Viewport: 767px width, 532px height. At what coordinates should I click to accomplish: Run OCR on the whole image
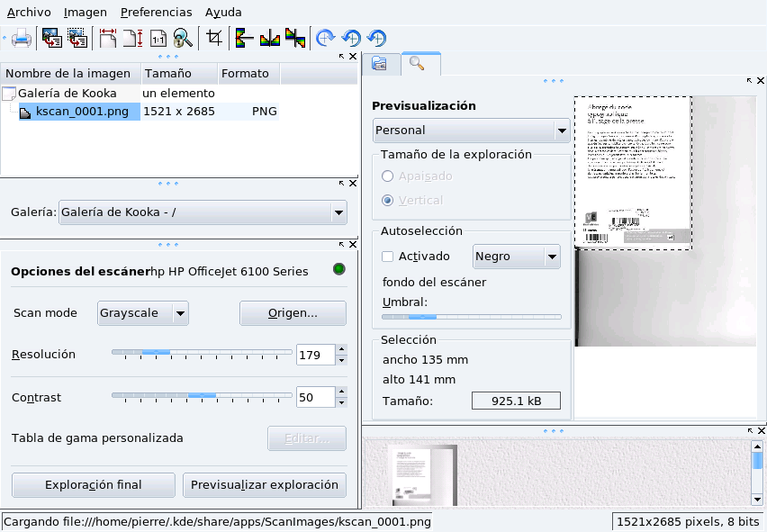(x=51, y=39)
